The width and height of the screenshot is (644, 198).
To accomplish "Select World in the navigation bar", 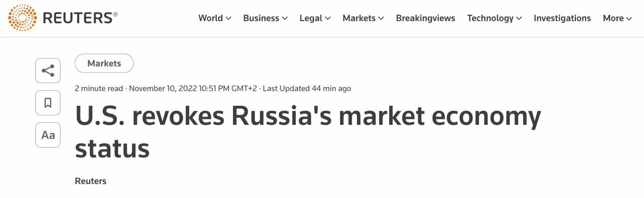I will (210, 18).
